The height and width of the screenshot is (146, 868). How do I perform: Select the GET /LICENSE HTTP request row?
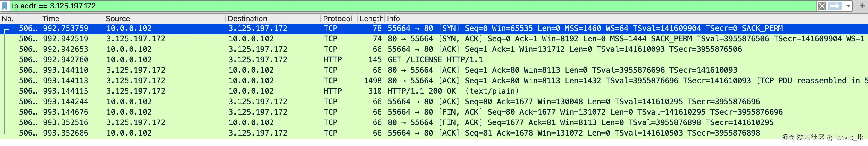[434, 60]
